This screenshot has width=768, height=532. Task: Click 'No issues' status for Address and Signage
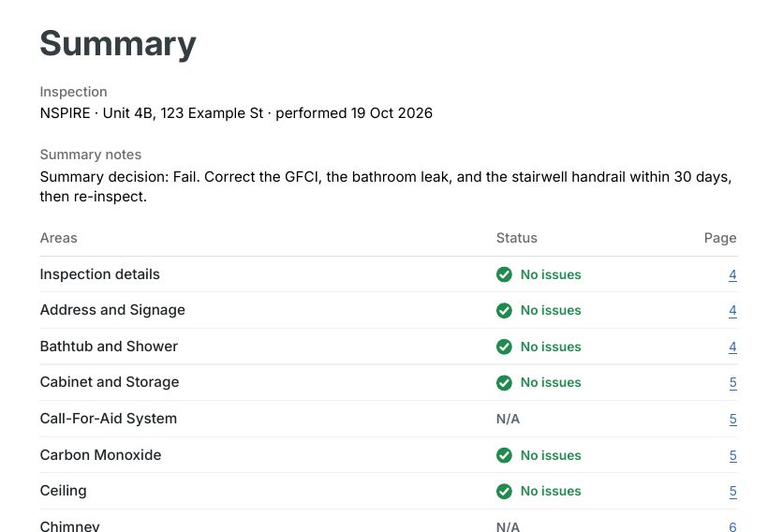(x=551, y=311)
